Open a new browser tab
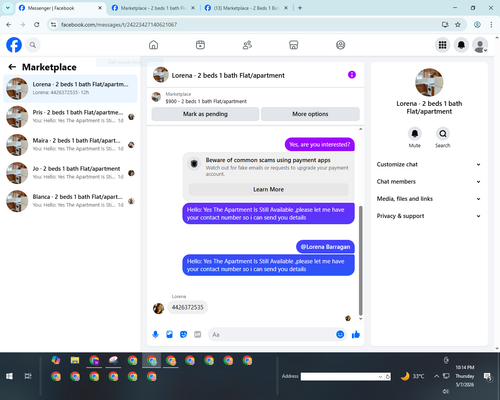The height and width of the screenshot is (400, 500). click(x=300, y=8)
